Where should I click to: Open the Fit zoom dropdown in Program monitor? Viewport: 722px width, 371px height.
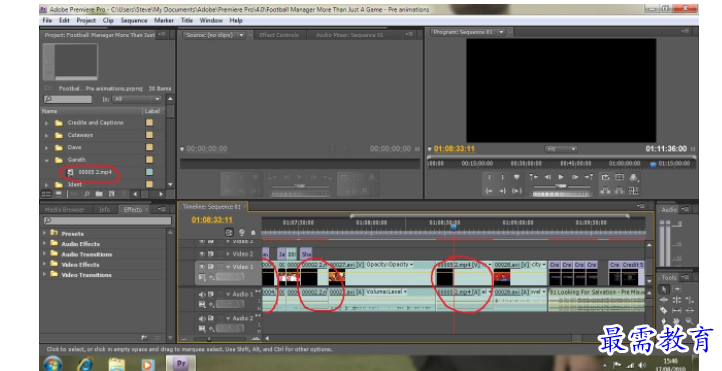click(561, 149)
